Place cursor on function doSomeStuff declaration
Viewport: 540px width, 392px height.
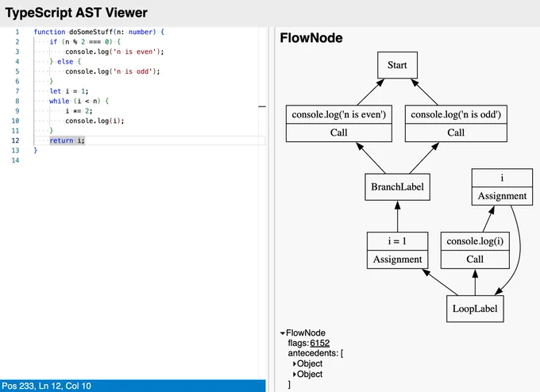click(x=98, y=32)
